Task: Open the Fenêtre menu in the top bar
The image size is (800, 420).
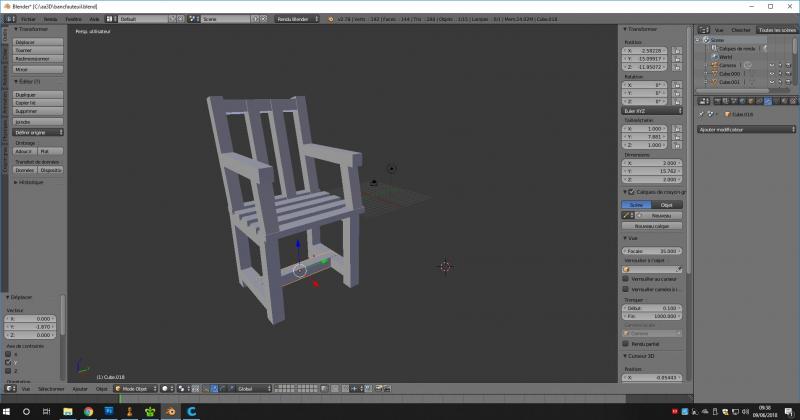Action: tap(74, 19)
